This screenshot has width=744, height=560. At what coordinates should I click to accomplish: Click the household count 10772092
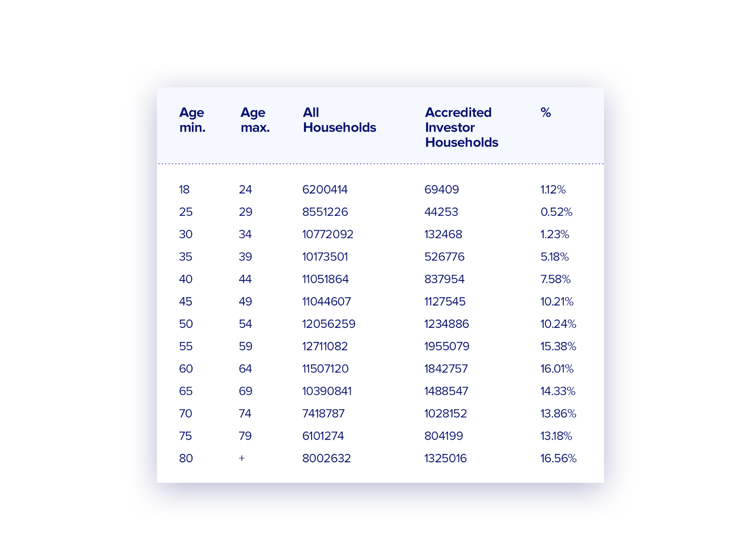(327, 234)
